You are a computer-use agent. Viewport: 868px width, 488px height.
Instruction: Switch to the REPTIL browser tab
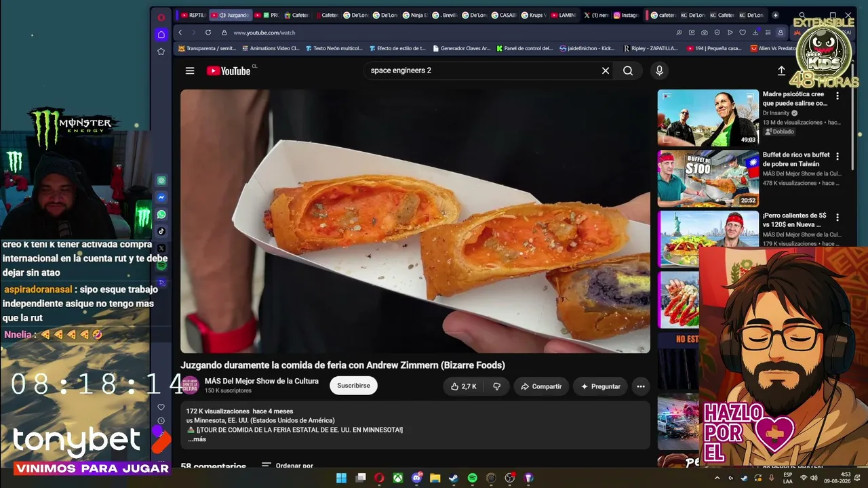click(193, 15)
